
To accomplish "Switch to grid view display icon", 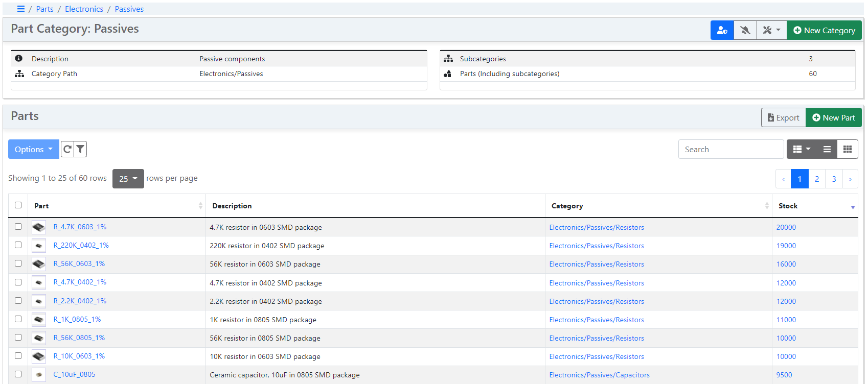I will click(x=847, y=149).
